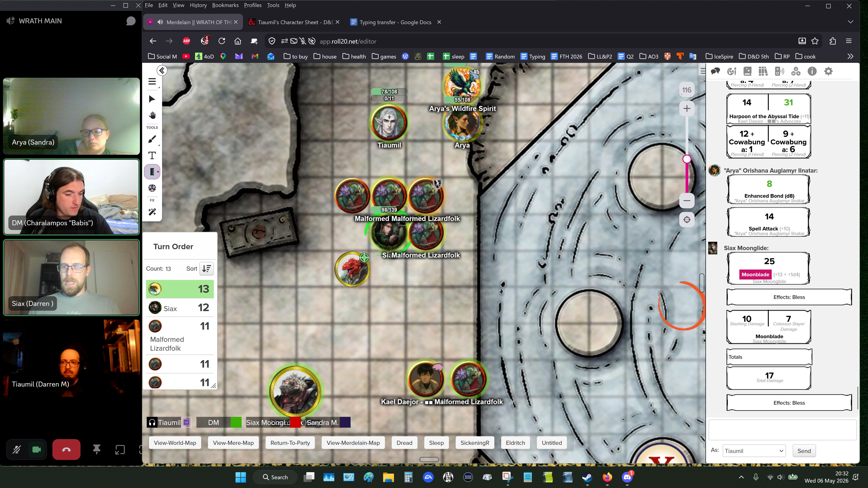Viewport: 868px width, 488px height.
Task: Run the View-World-Map macro
Action: 175,443
